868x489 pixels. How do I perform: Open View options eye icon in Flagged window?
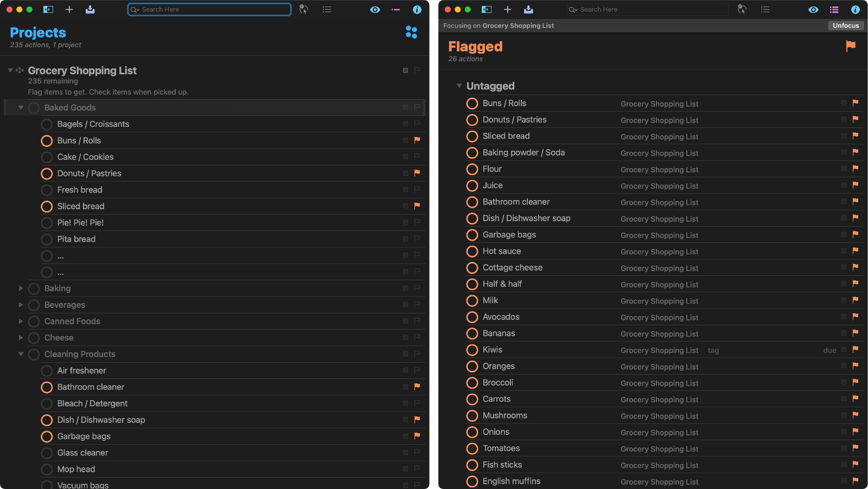pos(813,9)
